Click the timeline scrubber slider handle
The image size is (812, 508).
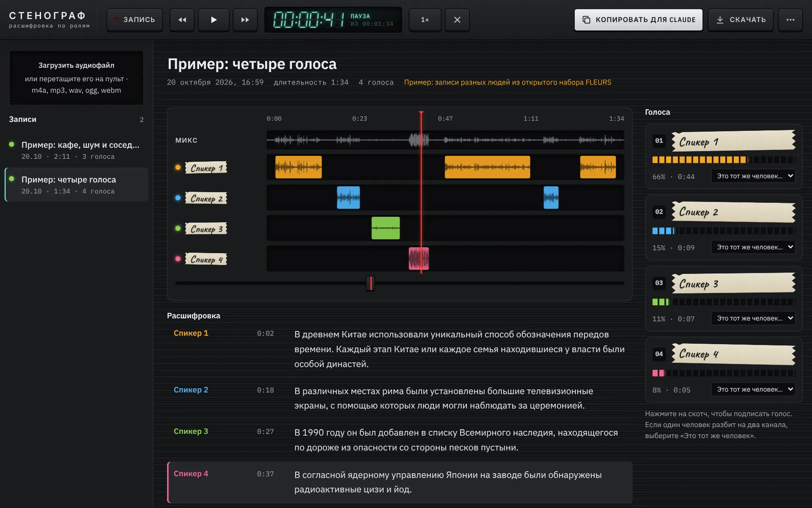pyautogui.click(x=370, y=283)
